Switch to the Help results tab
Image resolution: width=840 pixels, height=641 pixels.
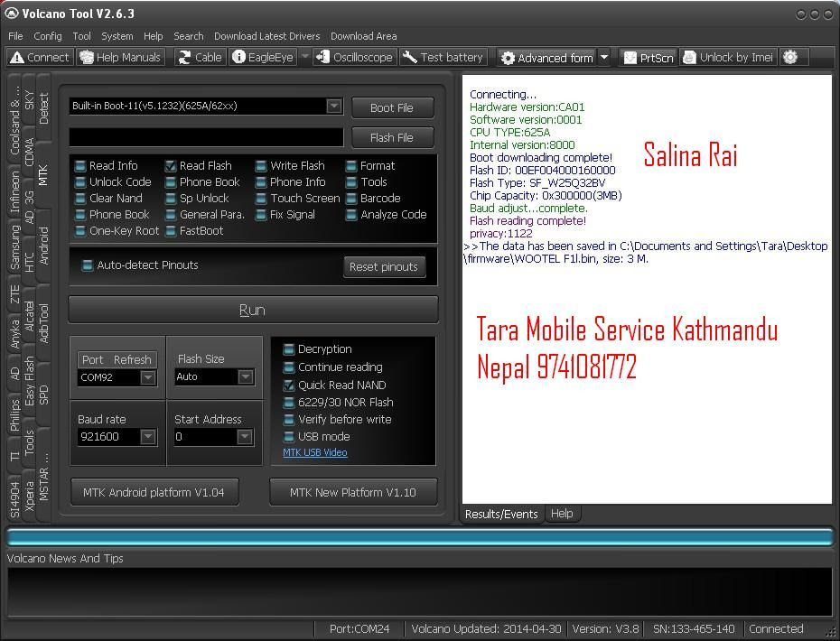click(x=562, y=514)
